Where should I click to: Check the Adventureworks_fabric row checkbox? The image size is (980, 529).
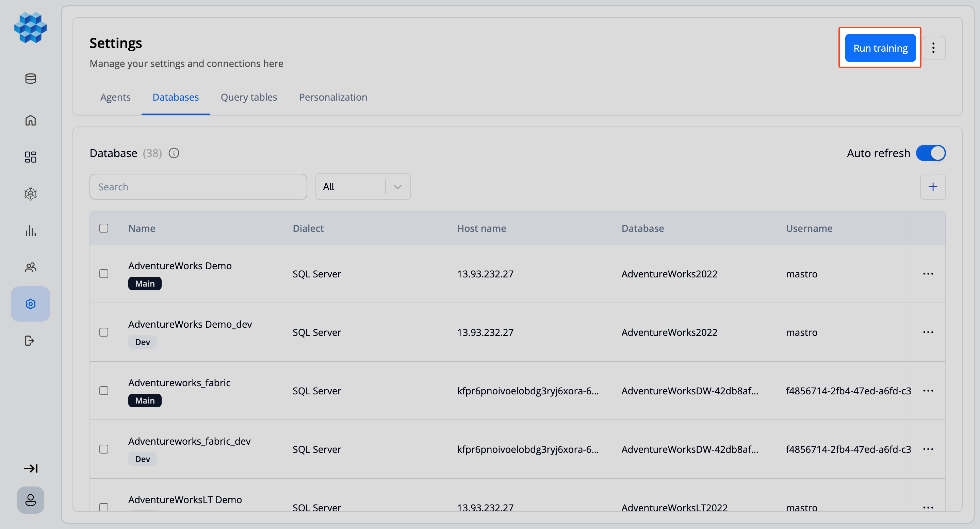point(104,391)
